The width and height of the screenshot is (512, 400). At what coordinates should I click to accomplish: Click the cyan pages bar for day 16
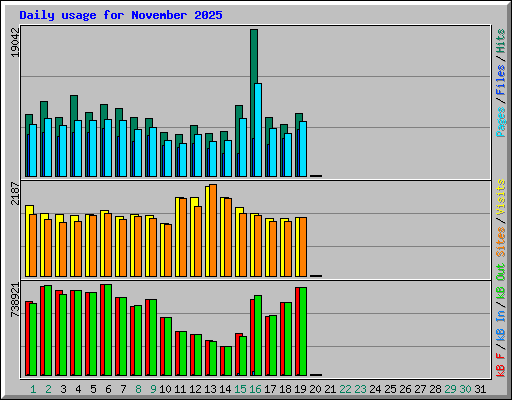pyautogui.click(x=258, y=130)
